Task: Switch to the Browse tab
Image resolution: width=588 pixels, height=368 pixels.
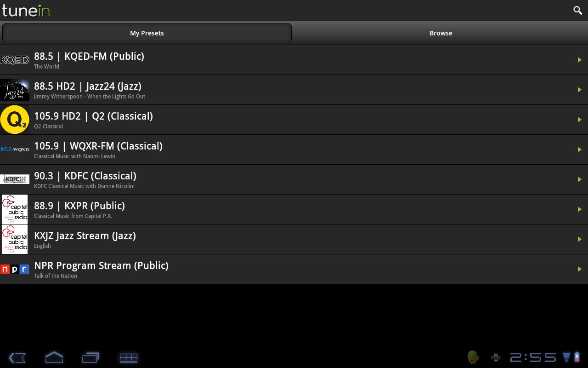Action: pyautogui.click(x=441, y=33)
